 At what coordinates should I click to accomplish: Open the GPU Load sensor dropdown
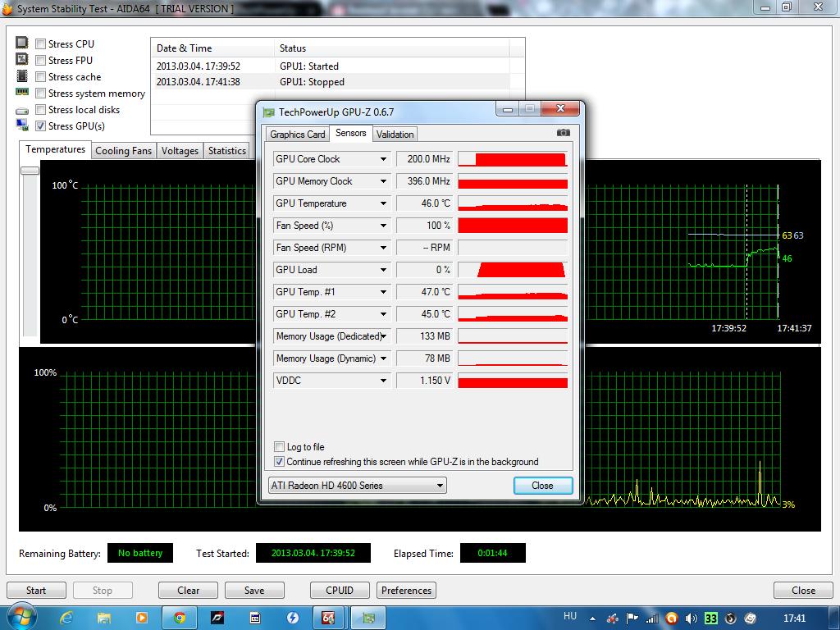pyautogui.click(x=384, y=270)
